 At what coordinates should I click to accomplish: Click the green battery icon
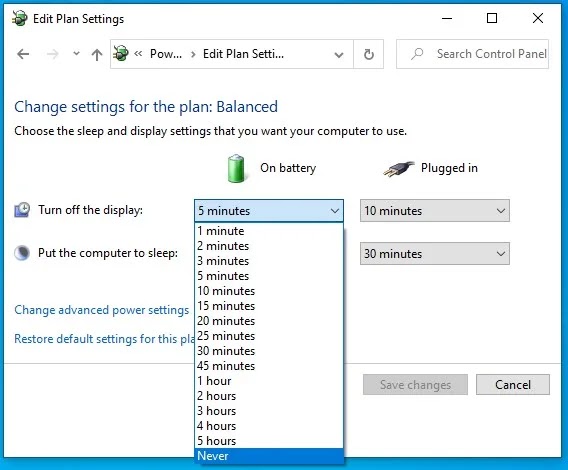click(236, 168)
